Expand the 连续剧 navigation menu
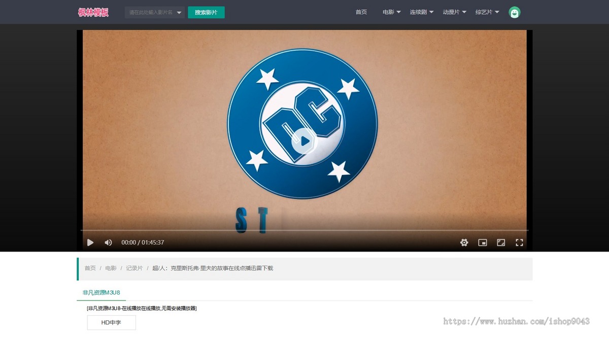The width and height of the screenshot is (609, 364). pyautogui.click(x=422, y=12)
